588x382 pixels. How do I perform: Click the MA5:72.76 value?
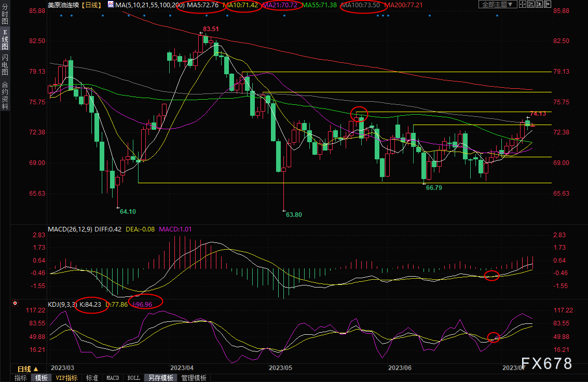pyautogui.click(x=203, y=5)
